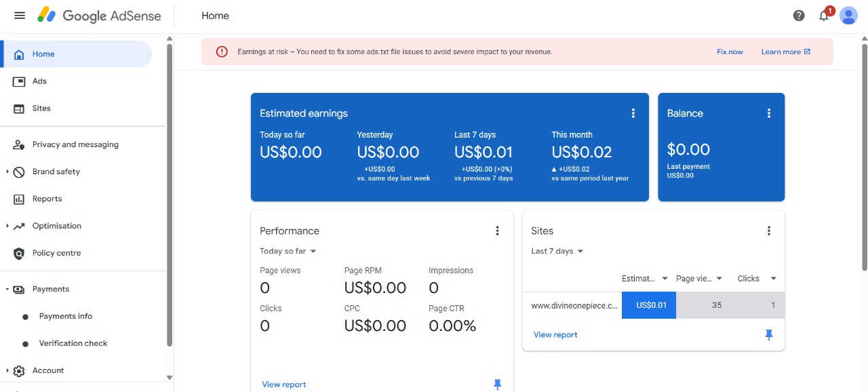Click the Sites icon in sidebar
This screenshot has height=392, width=868.
19,109
